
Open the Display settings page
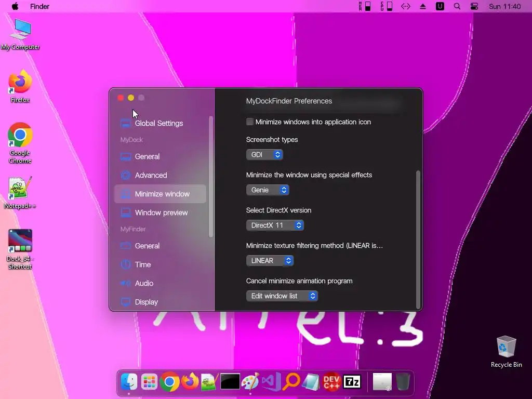coord(160,302)
